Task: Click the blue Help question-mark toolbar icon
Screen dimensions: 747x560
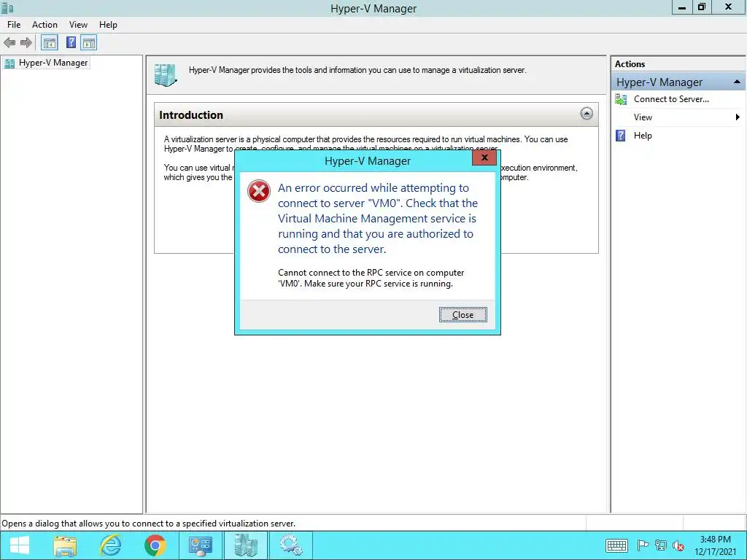Action: pos(71,43)
